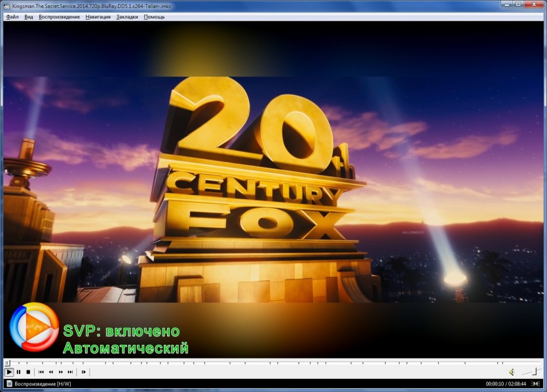
Task: Decrease playback speed with rewind icon
Action: point(51,372)
